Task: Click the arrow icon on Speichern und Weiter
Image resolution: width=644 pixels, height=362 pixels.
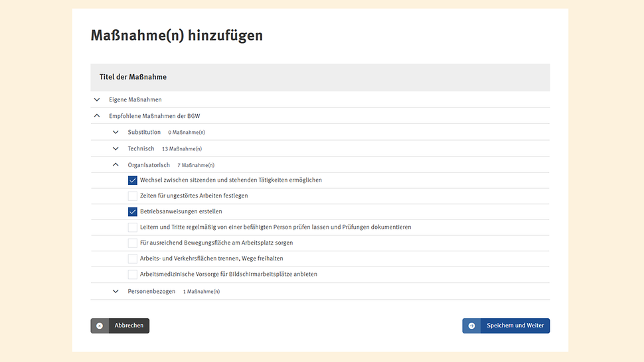Action: point(471,326)
